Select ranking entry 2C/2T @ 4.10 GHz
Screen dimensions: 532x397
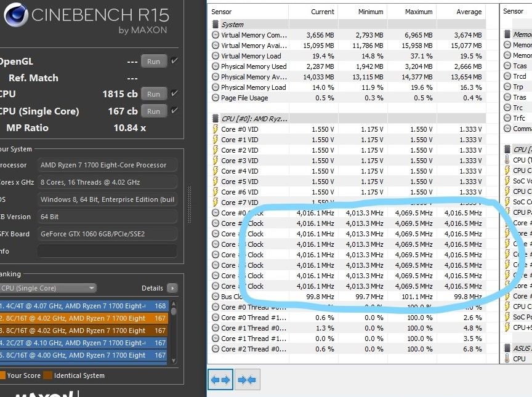pos(83,343)
